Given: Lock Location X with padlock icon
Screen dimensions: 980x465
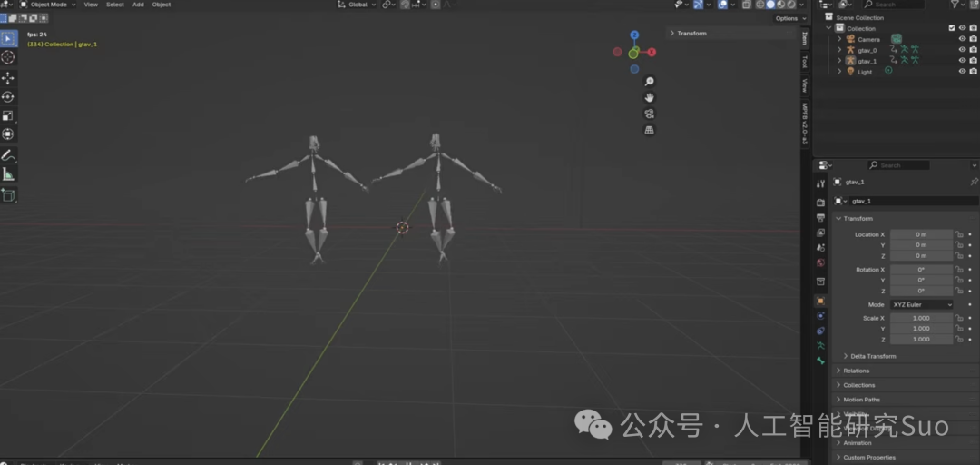Looking at the screenshot, I should coord(959,234).
